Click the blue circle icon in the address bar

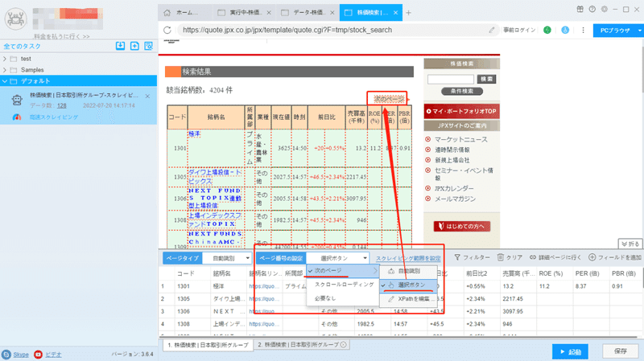tap(565, 30)
